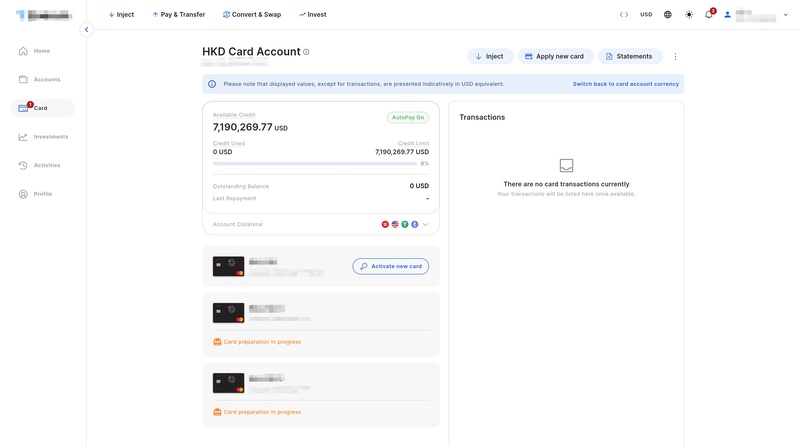The image size is (800, 446).
Task: Open the Convert & Swap menu
Action: tap(252, 14)
